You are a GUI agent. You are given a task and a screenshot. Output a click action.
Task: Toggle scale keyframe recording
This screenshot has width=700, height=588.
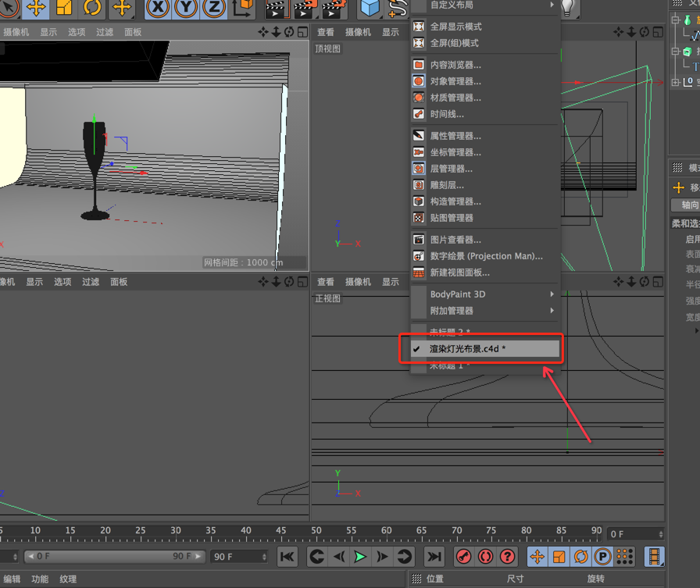coord(559,557)
